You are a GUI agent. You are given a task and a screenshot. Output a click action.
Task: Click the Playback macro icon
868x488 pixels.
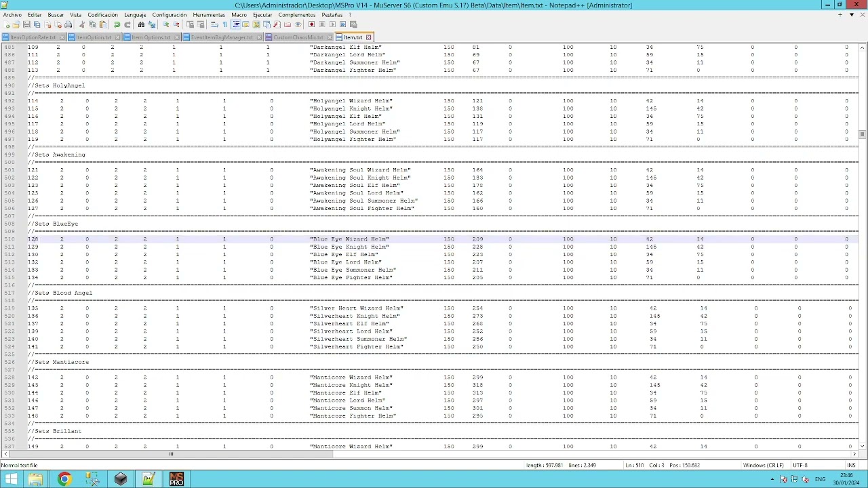[x=332, y=24]
